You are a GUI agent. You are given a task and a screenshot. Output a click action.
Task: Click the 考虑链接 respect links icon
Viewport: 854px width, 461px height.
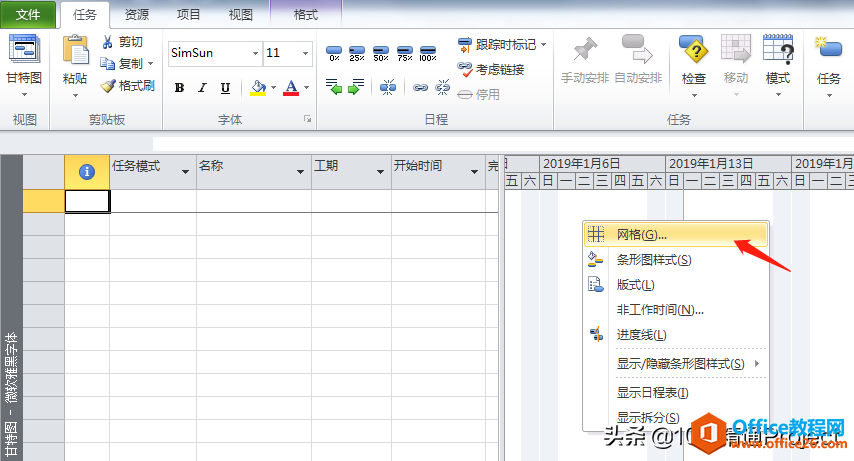pos(466,69)
